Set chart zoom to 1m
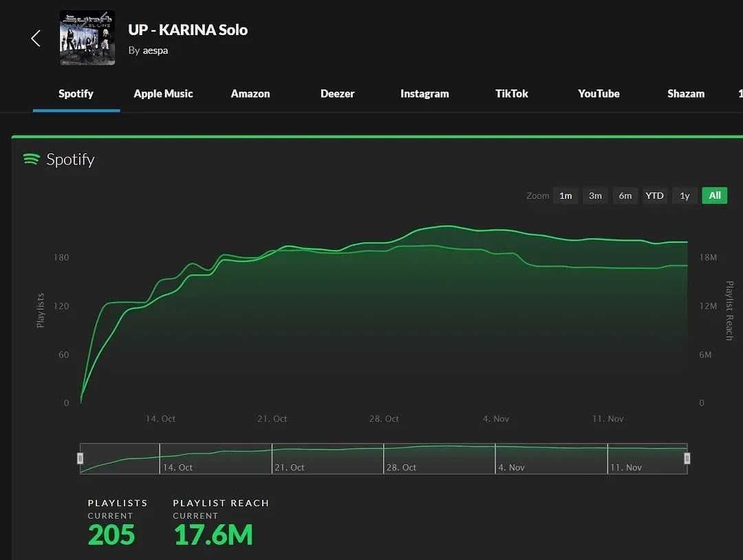This screenshot has width=743, height=560. (566, 195)
